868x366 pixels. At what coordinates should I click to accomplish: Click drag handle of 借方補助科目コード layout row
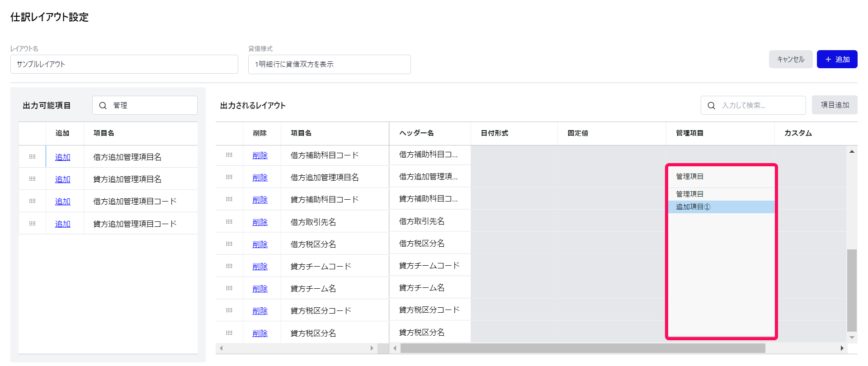coord(229,155)
